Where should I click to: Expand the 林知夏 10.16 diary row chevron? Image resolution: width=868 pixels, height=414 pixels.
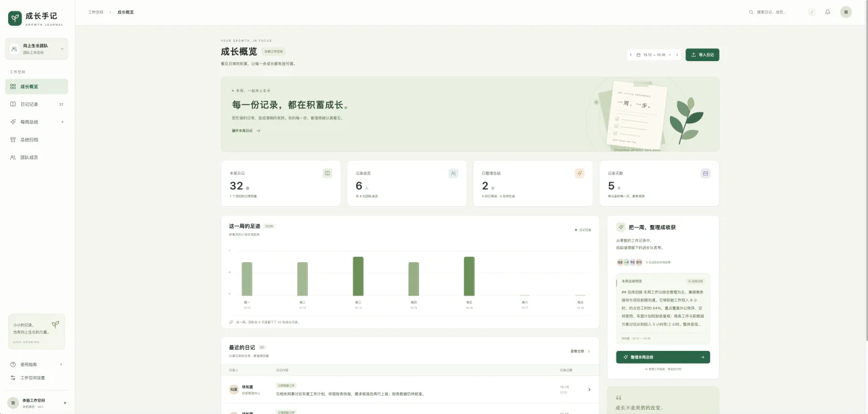click(x=589, y=390)
